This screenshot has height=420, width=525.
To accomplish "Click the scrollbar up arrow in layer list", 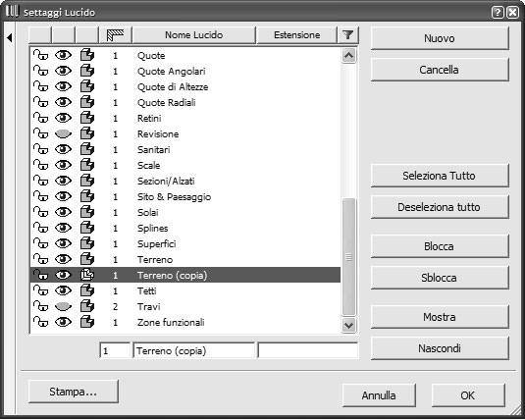I will [x=348, y=55].
